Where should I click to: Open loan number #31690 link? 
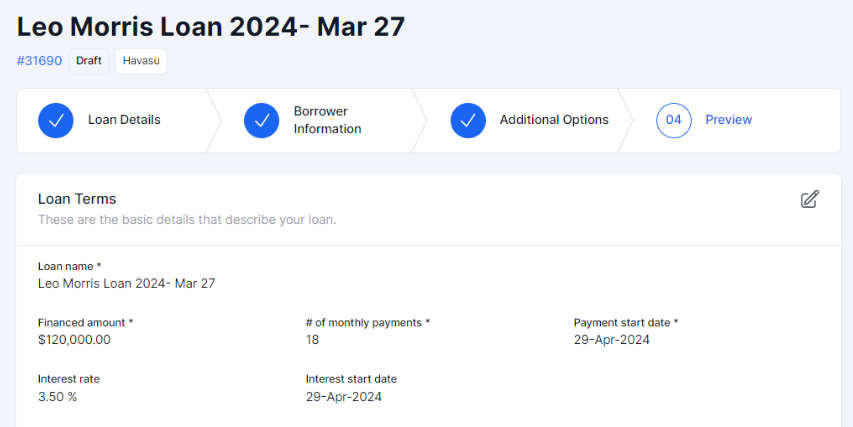[x=39, y=61]
